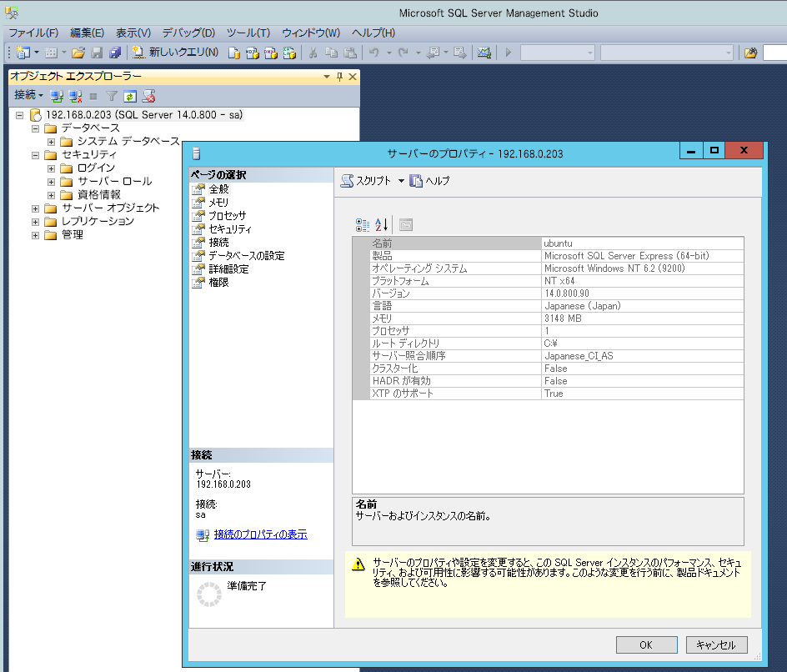This screenshot has height=672, width=787.
Task: Expand the ログイン tree node
Action: click(x=50, y=168)
